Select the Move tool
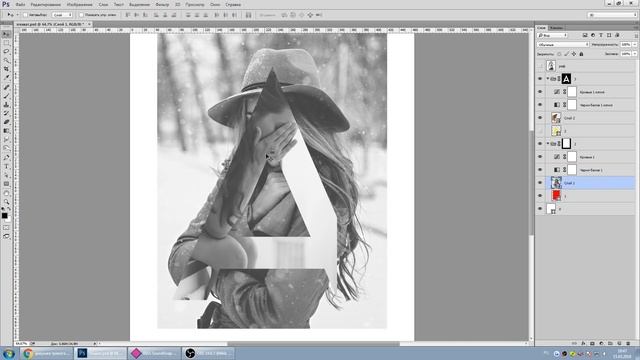The height and width of the screenshot is (360, 640). coord(6,34)
